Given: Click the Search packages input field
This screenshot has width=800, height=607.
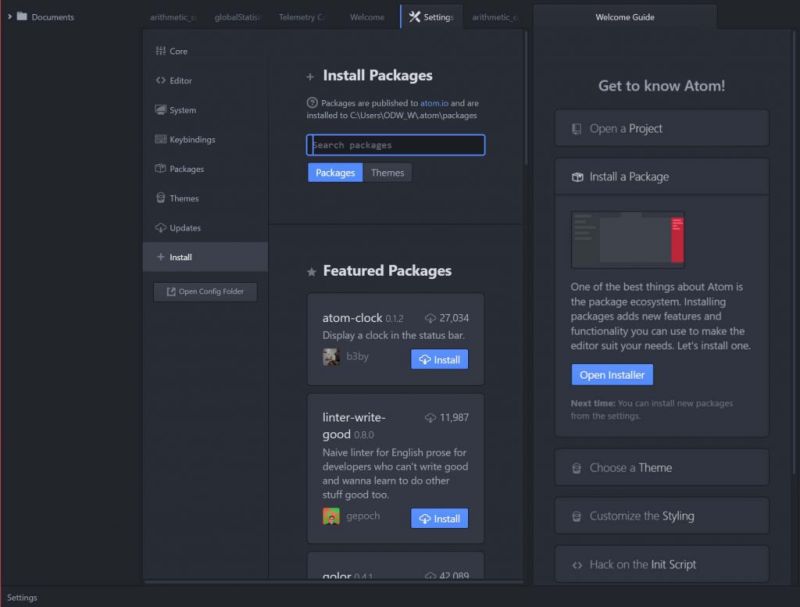Looking at the screenshot, I should click(x=395, y=144).
